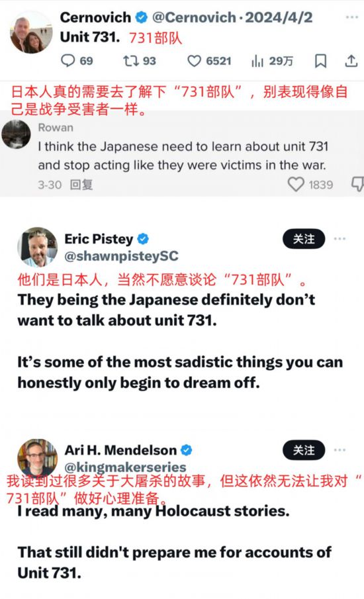View Eric Pistey's profile avatar
364x599 pixels.
pos(37,247)
